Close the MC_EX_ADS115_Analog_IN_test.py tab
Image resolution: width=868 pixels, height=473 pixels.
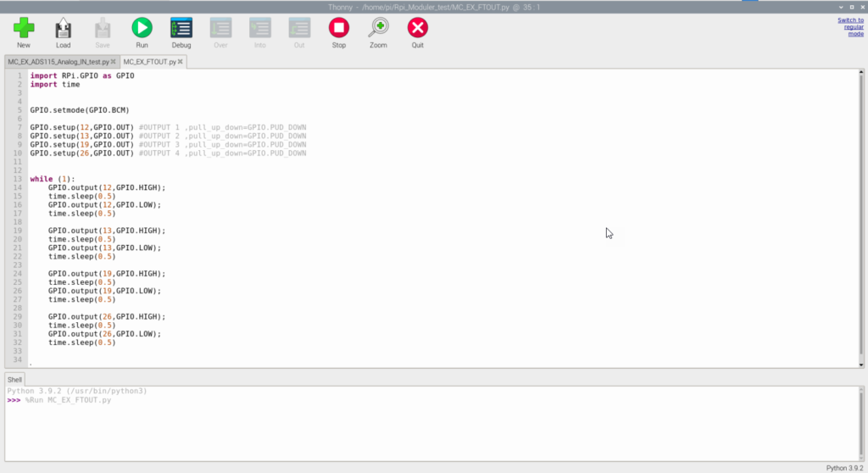click(x=113, y=62)
